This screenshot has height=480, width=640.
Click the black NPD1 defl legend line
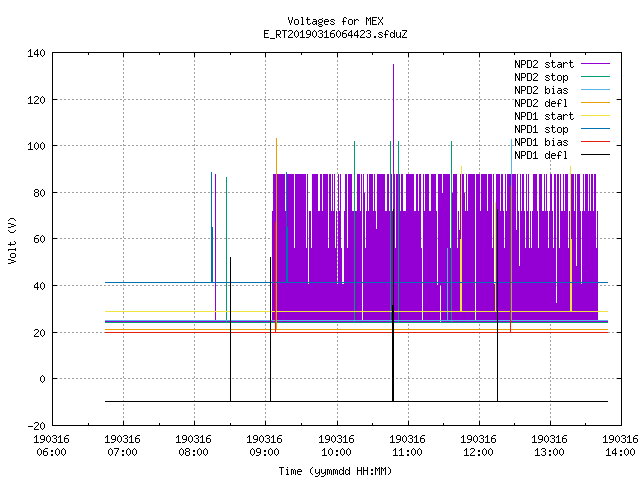[x=595, y=155]
